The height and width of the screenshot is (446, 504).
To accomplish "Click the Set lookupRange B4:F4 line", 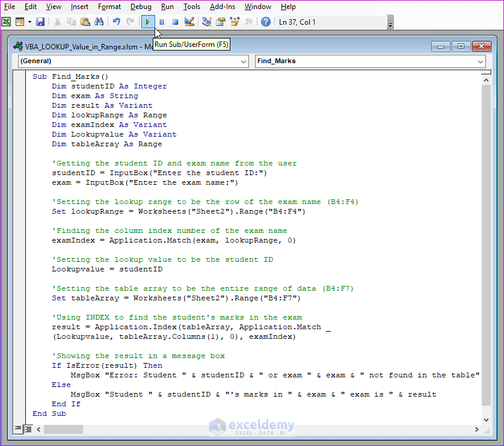I will coord(179,212).
